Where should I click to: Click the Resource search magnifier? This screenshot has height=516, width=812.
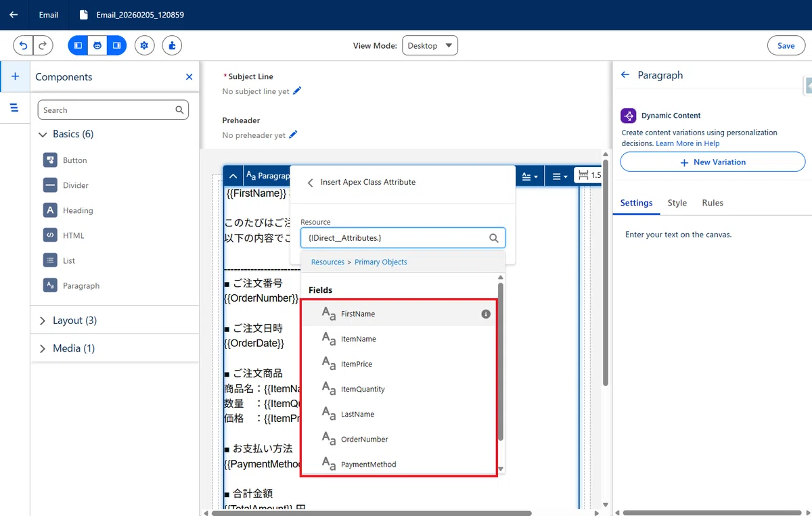[x=494, y=238]
